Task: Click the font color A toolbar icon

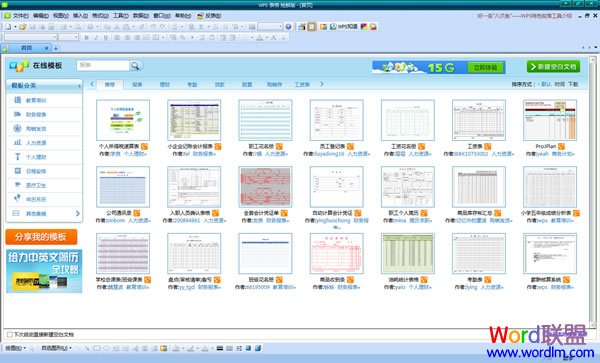Action: 260,37
